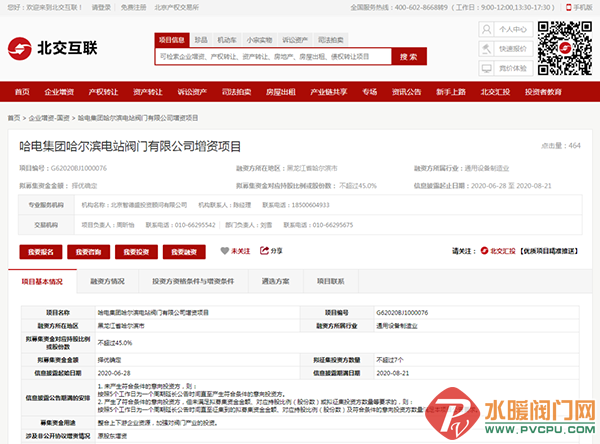Select the 司法拍卖 search tab

point(331,40)
